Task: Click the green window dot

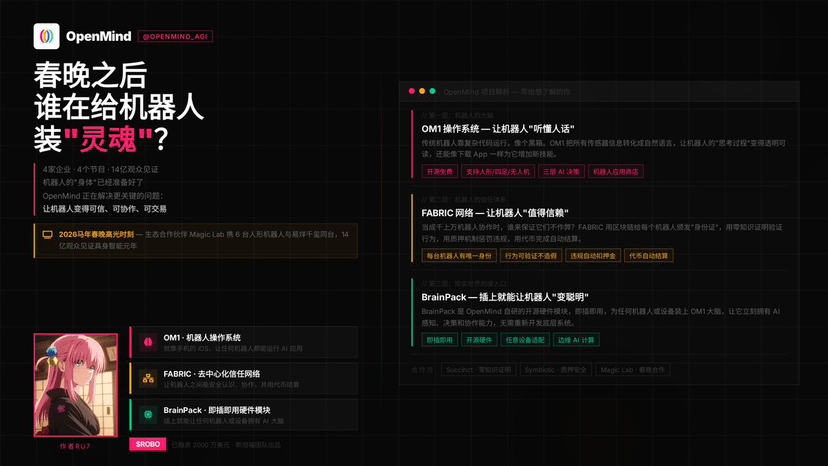Action: (x=432, y=91)
